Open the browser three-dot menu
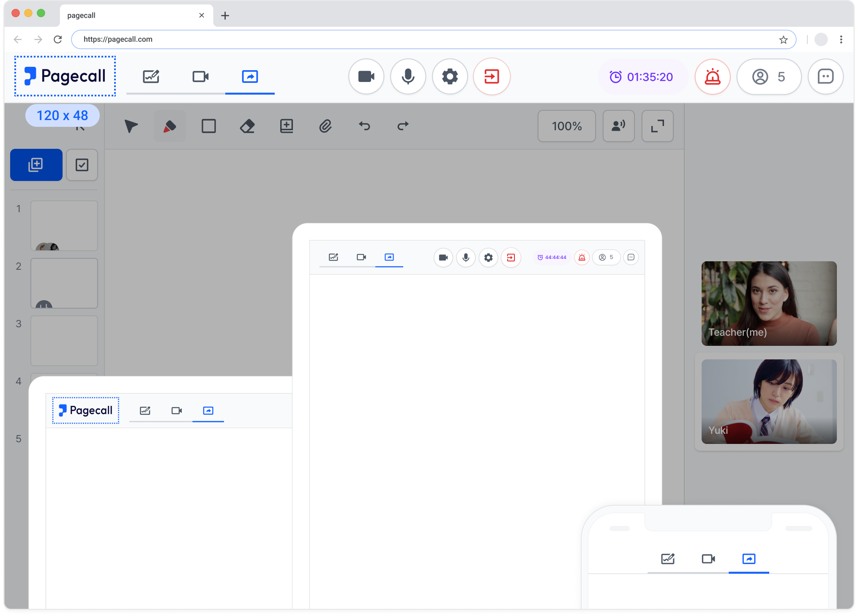This screenshot has width=858, height=616. tap(841, 39)
